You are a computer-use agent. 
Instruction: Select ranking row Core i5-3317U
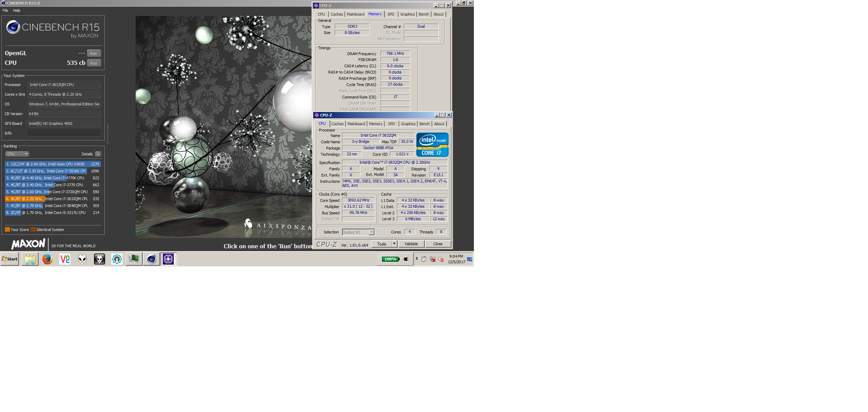coord(53,213)
